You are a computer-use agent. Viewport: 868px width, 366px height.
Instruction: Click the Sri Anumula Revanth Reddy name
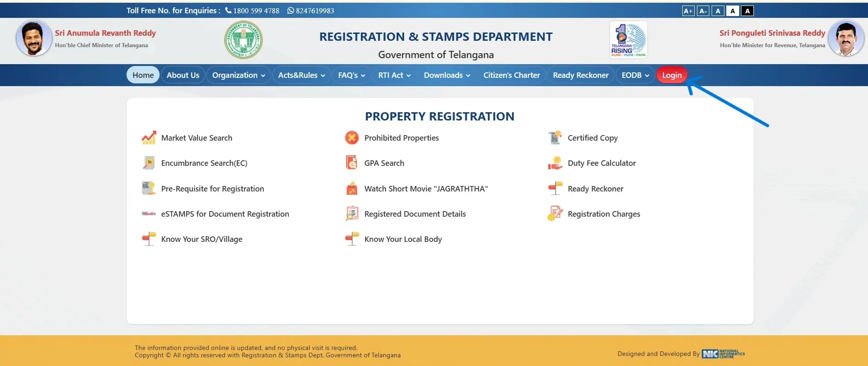coord(105,33)
